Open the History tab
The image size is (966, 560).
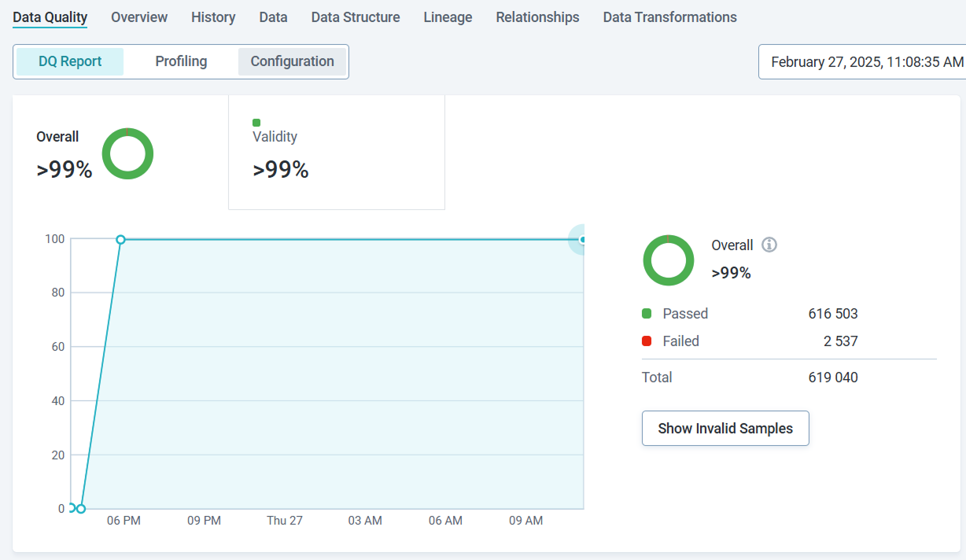pyautogui.click(x=213, y=17)
